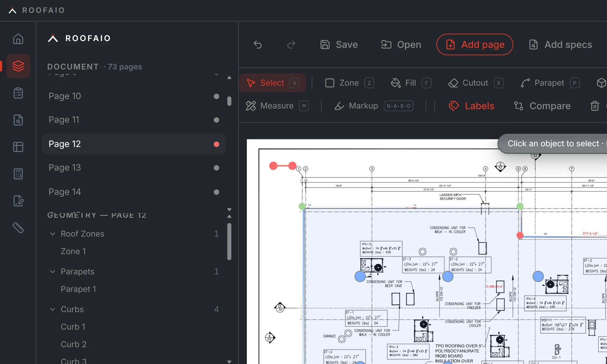Open the measuring tape sidebar icon
Image resolution: width=607 pixels, height=364 pixels.
(x=18, y=228)
